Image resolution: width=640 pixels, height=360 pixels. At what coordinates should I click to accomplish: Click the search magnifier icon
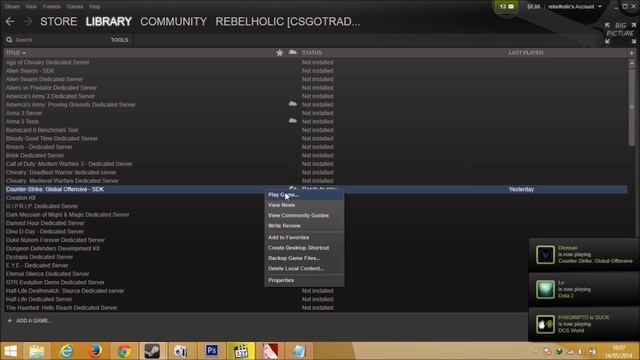(x=9, y=40)
